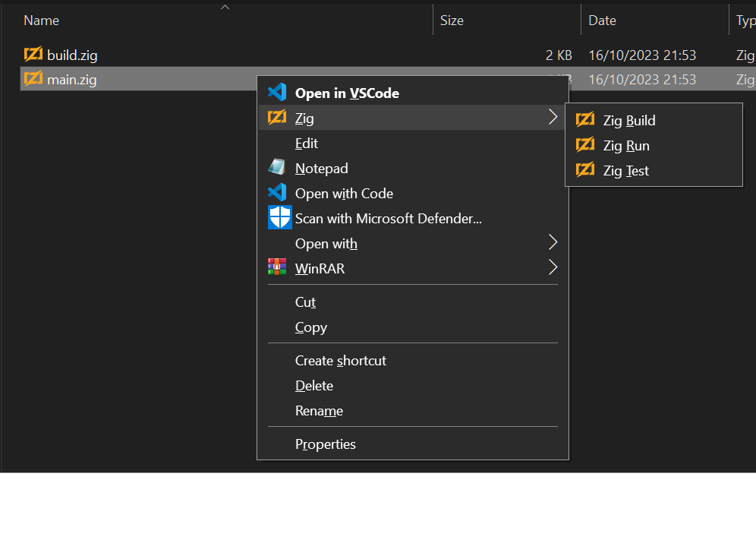Click the Zig icon beside Zig Run
Image resolution: width=756 pixels, height=540 pixels.
[x=585, y=145]
